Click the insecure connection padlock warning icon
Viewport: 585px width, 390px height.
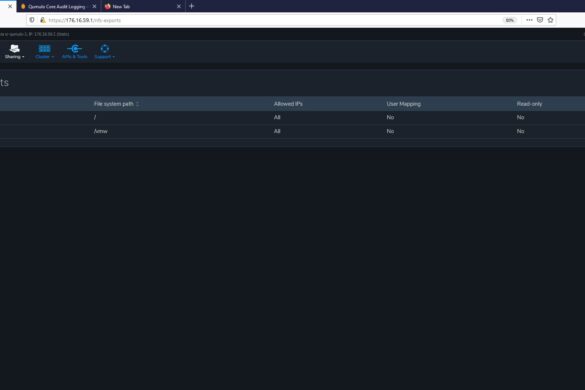pyautogui.click(x=43, y=20)
